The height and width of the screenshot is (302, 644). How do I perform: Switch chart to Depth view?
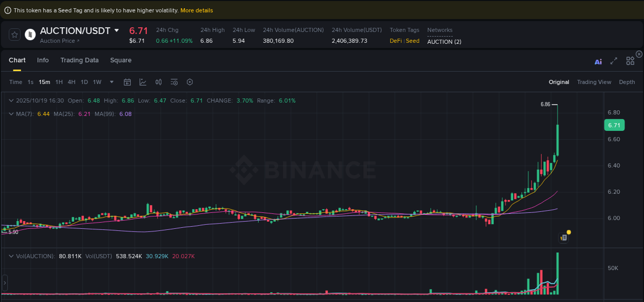coord(626,81)
